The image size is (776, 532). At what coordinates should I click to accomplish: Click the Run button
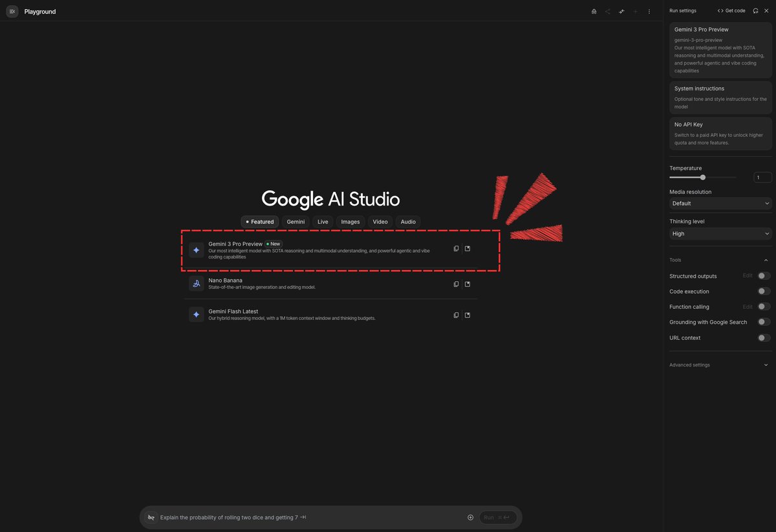tap(498, 517)
